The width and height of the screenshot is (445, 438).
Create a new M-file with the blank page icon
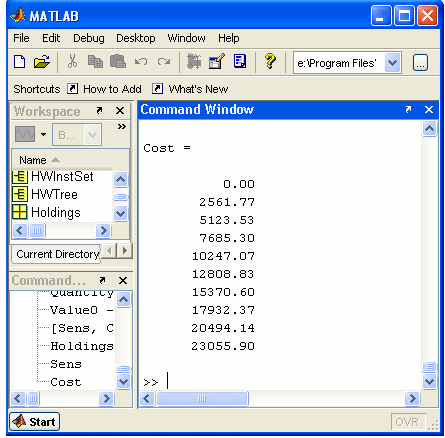20,62
